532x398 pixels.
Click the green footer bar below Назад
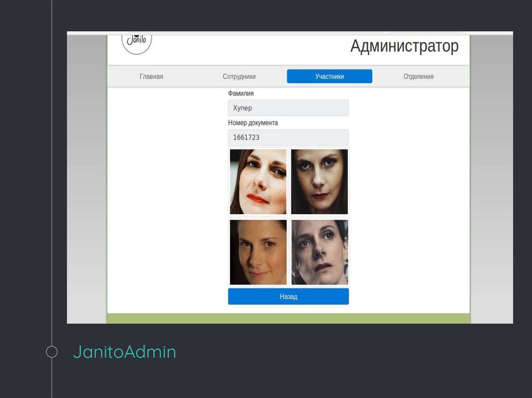288,318
